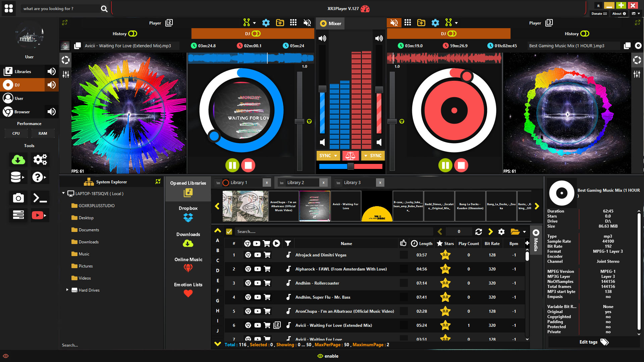Open the database tool in Tools section
Screen dimensions: 644x362
[18, 177]
